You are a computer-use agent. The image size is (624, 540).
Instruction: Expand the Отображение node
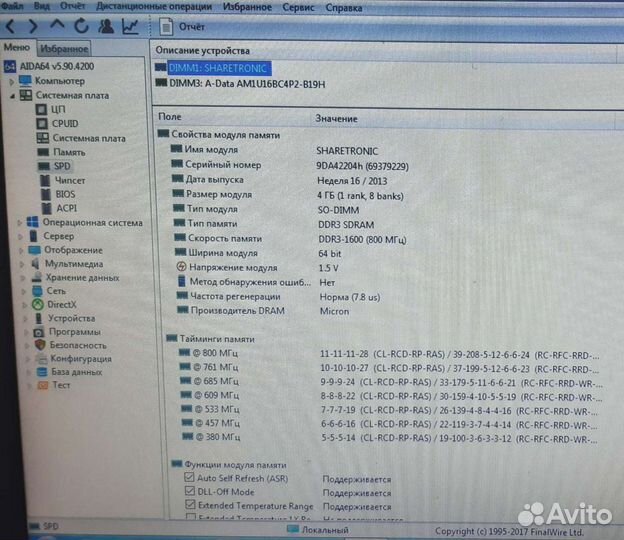21,251
